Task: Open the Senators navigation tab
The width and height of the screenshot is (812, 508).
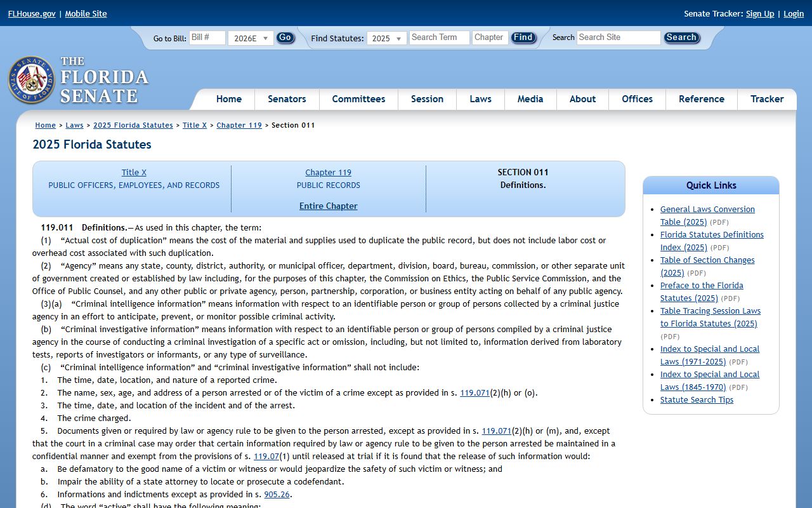Action: (287, 99)
